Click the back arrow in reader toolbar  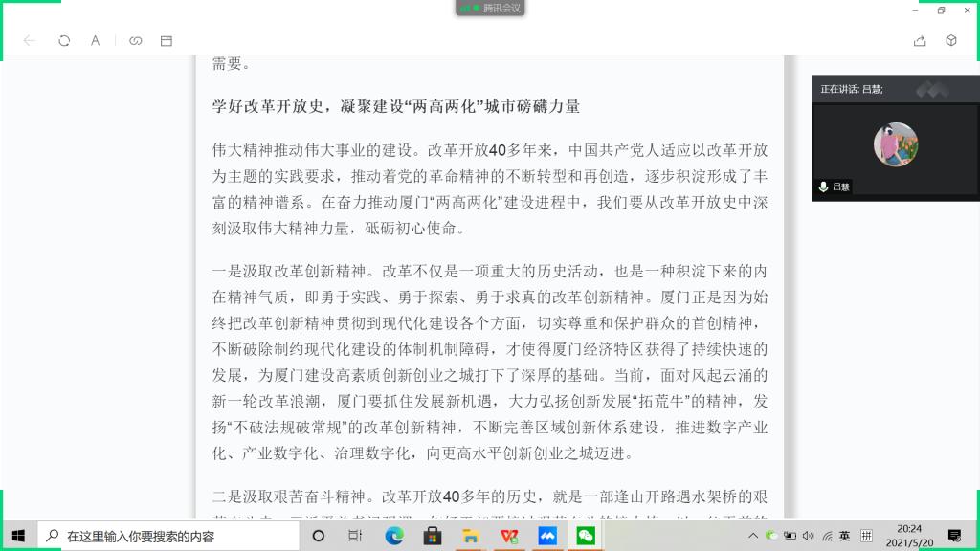30,41
